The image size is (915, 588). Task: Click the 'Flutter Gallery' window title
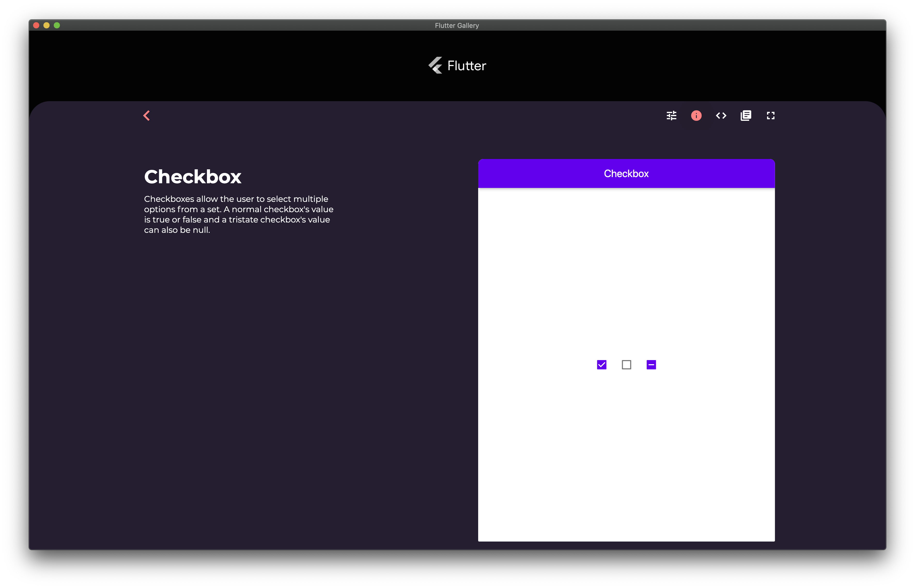click(x=456, y=26)
